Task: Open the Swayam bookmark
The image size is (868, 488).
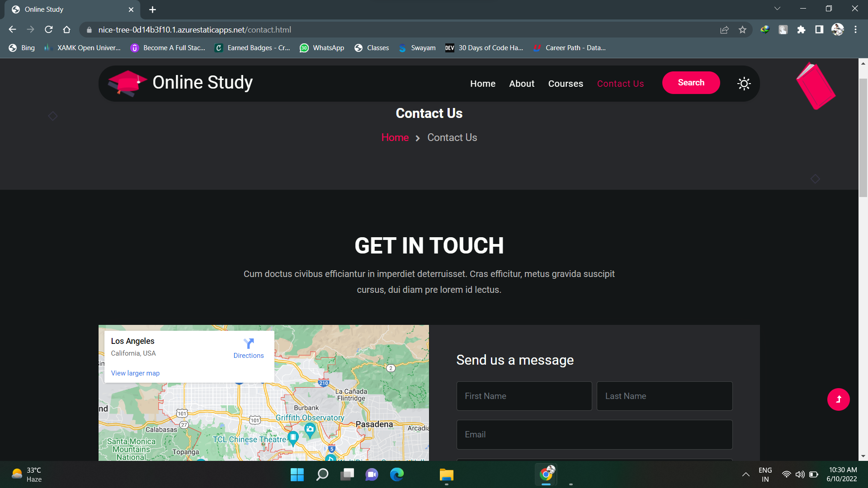Action: (417, 48)
